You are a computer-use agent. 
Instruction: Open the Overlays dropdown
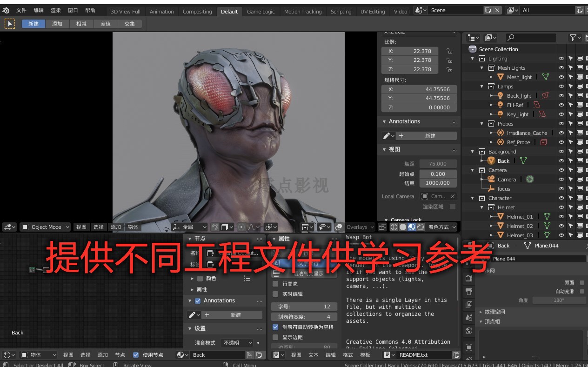pyautogui.click(x=360, y=227)
